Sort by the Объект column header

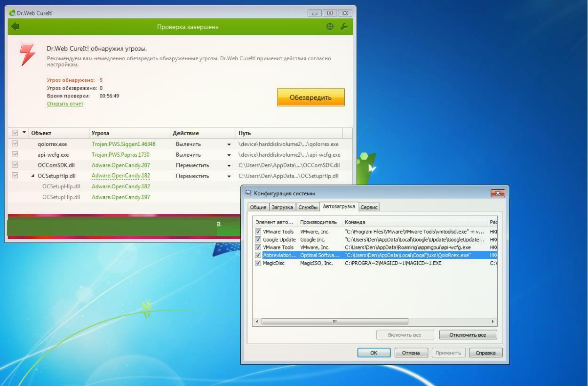click(x=59, y=133)
